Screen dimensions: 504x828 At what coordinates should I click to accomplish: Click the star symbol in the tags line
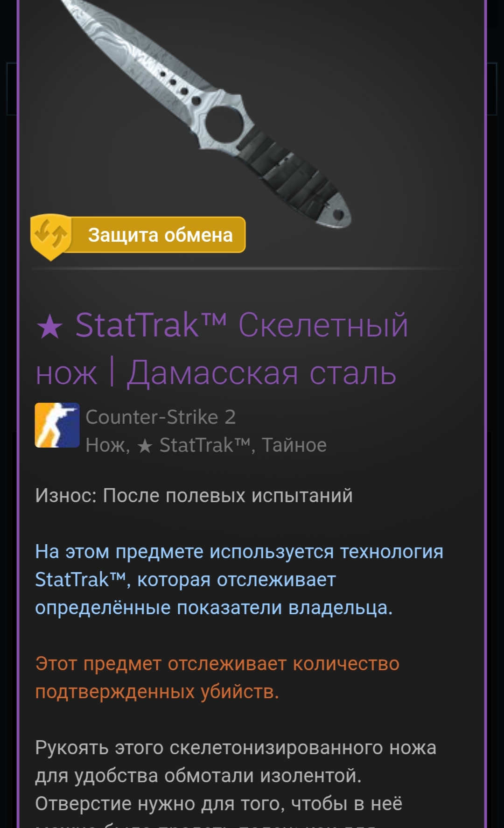pos(145,446)
